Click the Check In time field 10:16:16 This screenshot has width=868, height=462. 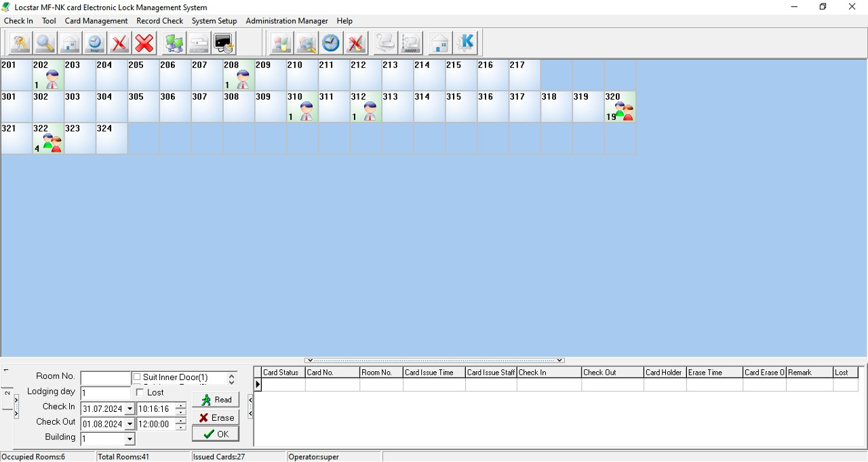(156, 409)
